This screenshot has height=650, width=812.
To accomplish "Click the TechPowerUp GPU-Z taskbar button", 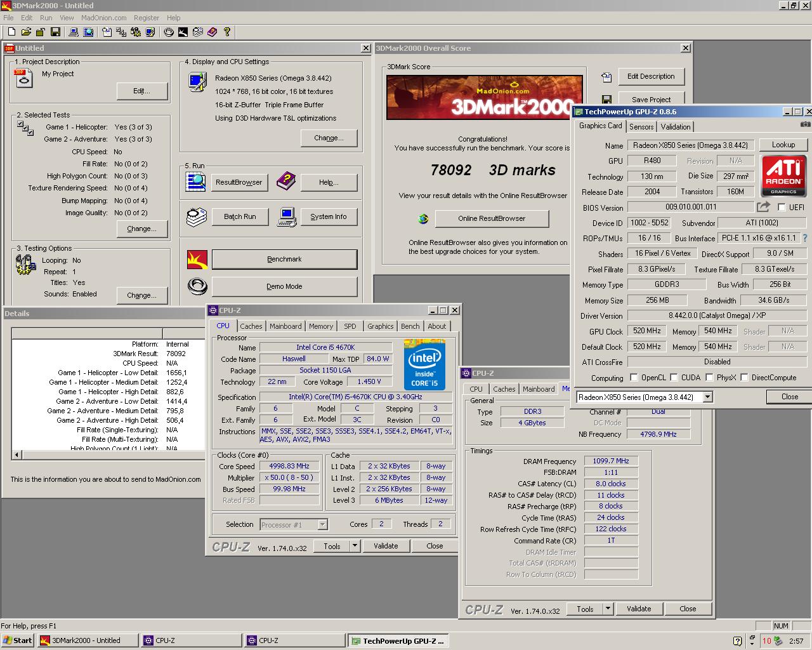I will tap(398, 640).
